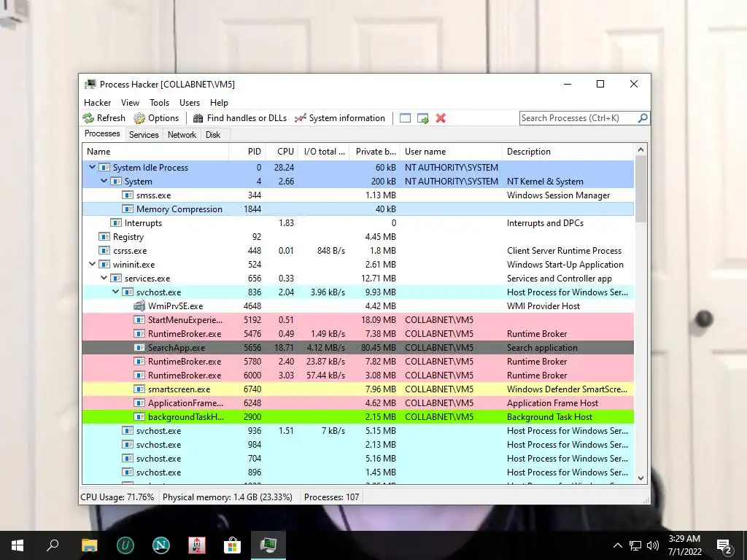Open the Users menu

[x=190, y=102]
